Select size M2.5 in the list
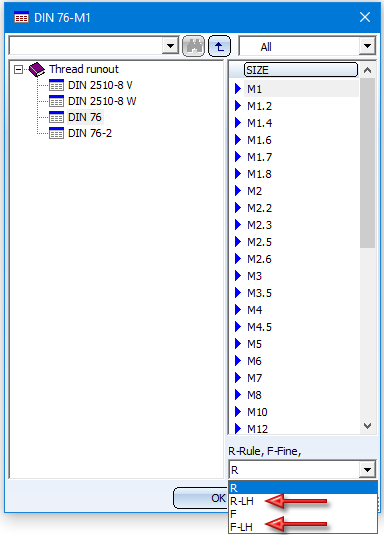The image size is (384, 538). click(x=259, y=242)
